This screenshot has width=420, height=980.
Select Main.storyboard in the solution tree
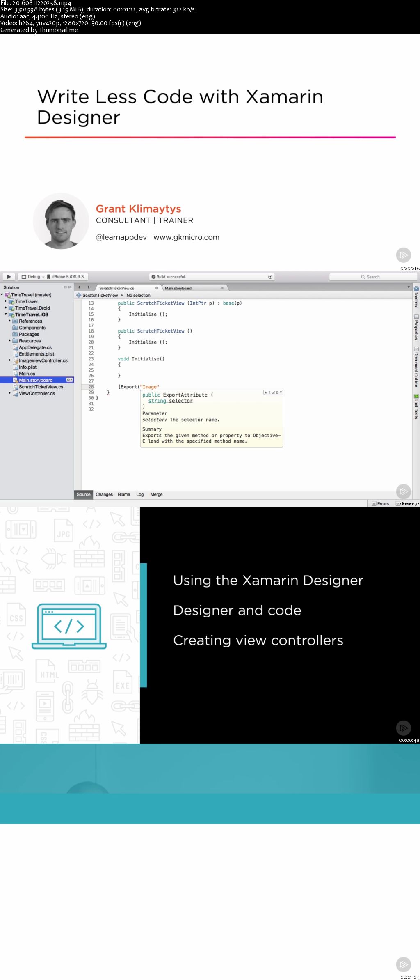tap(36, 380)
